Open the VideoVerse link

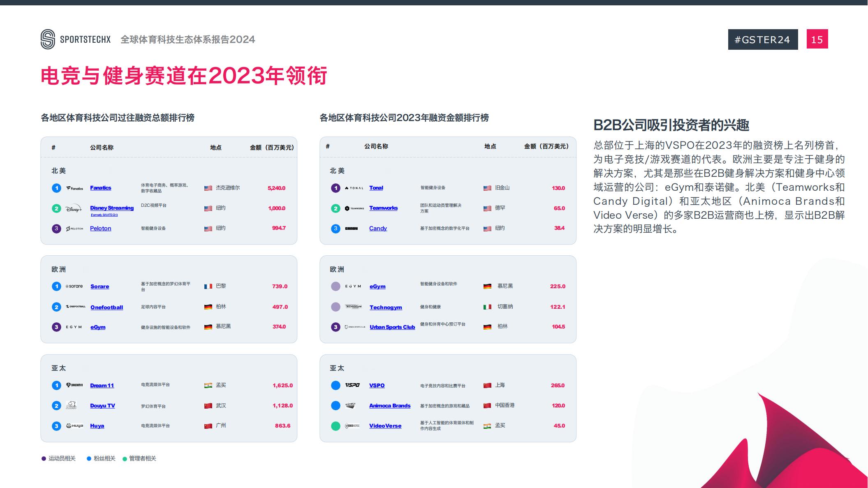[385, 426]
